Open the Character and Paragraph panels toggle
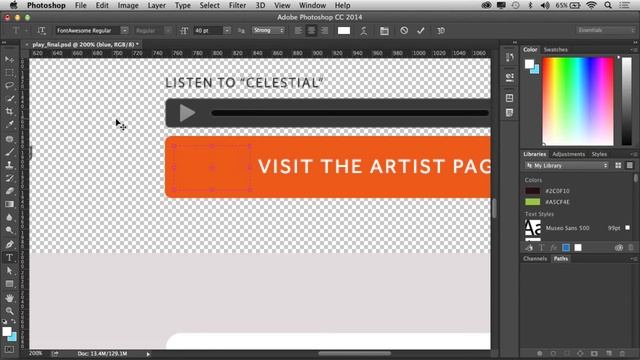This screenshot has height=360, width=640. click(x=384, y=31)
